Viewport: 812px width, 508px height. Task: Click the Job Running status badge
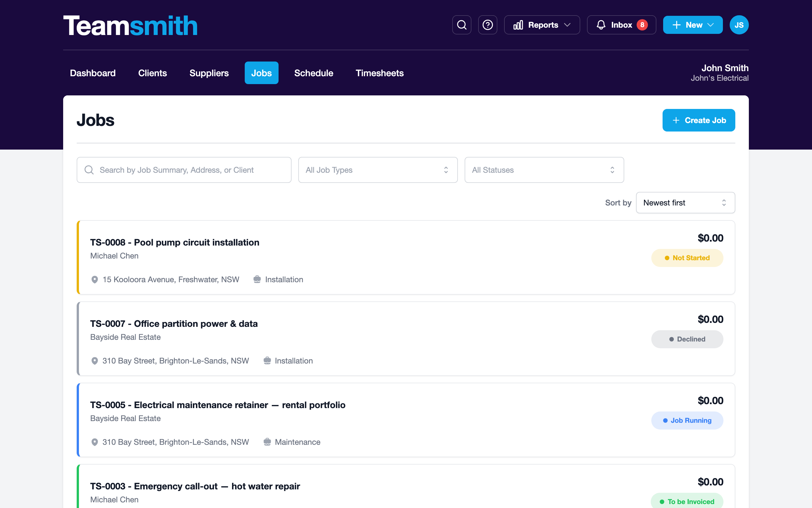[x=687, y=421]
